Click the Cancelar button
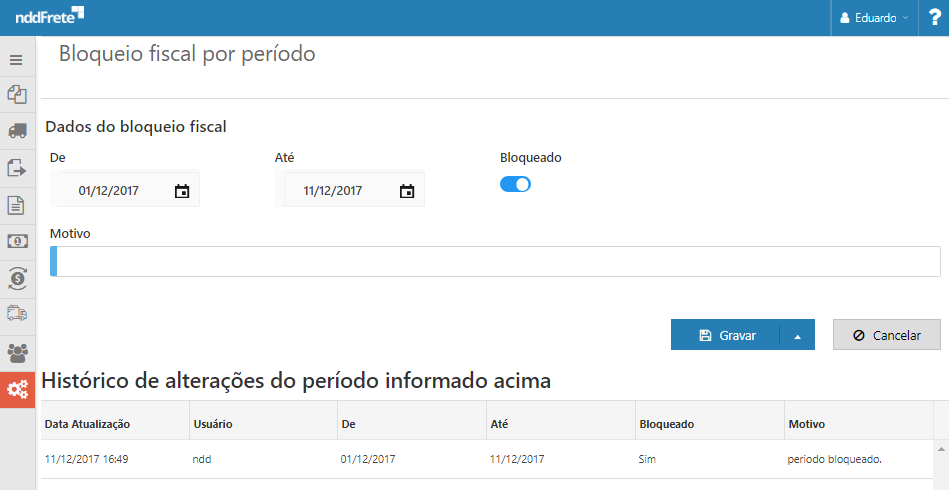Viewport: 949px width, 490px height. pos(887,335)
